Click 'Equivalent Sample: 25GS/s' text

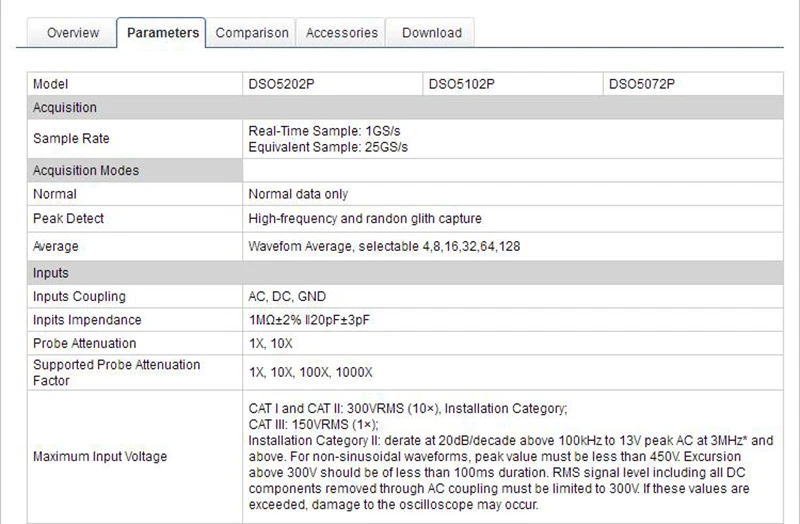(328, 147)
